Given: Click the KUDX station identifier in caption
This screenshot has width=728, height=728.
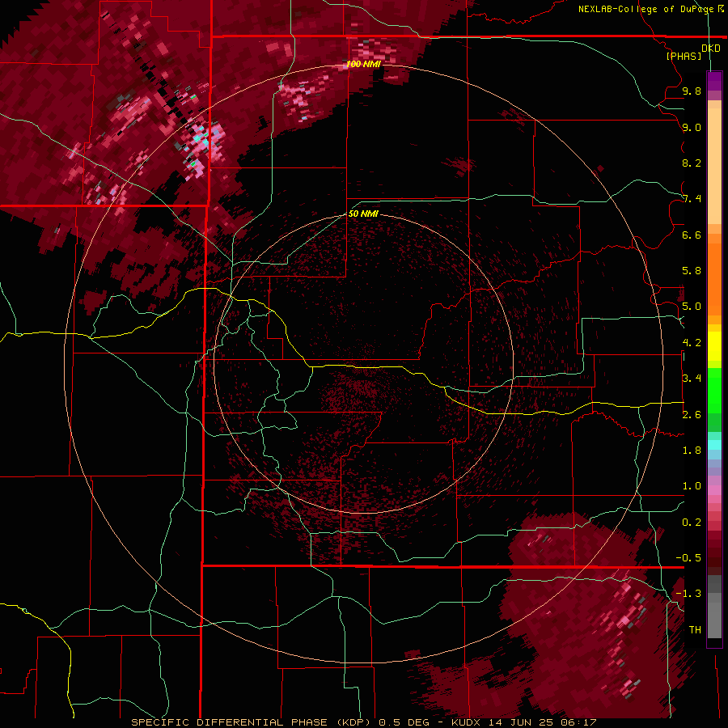Looking at the screenshot, I should 467,722.
